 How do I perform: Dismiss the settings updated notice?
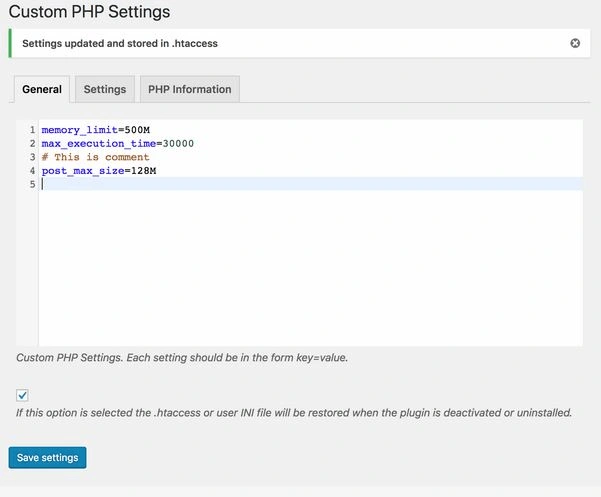pyautogui.click(x=575, y=43)
